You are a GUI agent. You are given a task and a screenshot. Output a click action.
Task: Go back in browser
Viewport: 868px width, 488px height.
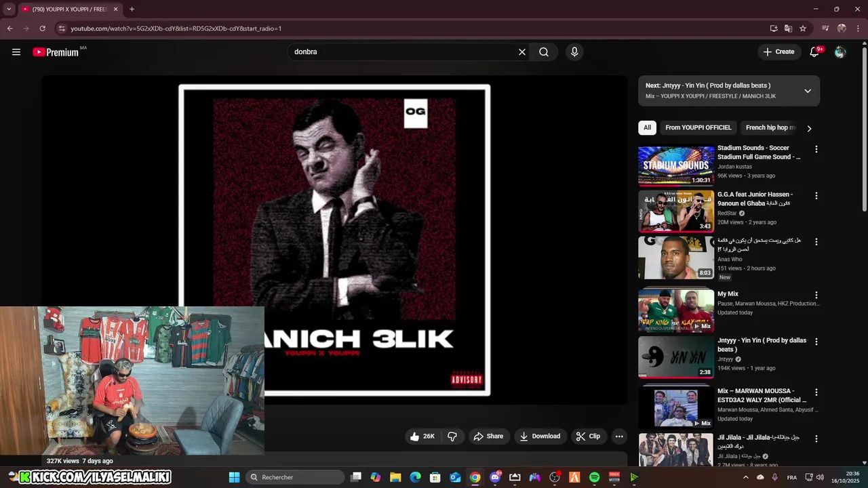(9, 28)
